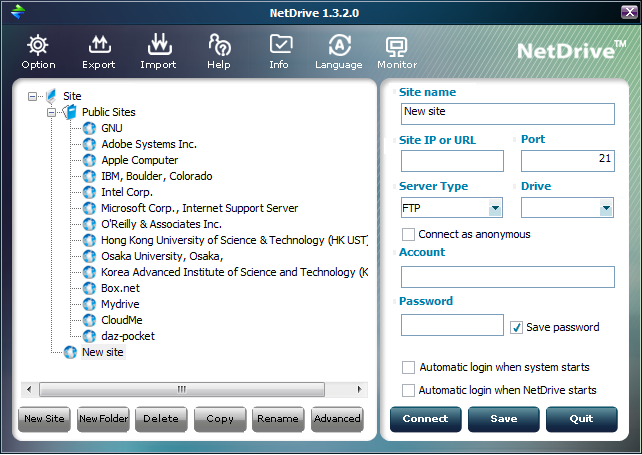Click the Export toolbar icon

[x=99, y=45]
